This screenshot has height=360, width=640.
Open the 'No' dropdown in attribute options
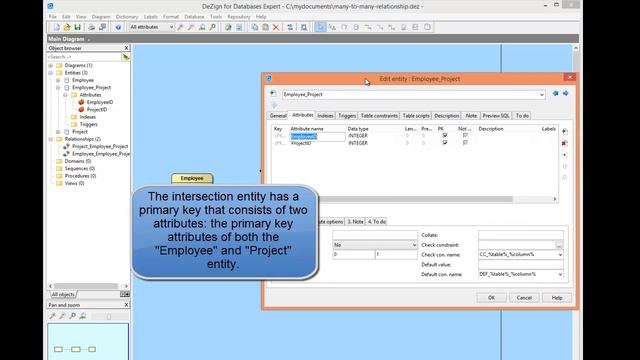point(414,245)
